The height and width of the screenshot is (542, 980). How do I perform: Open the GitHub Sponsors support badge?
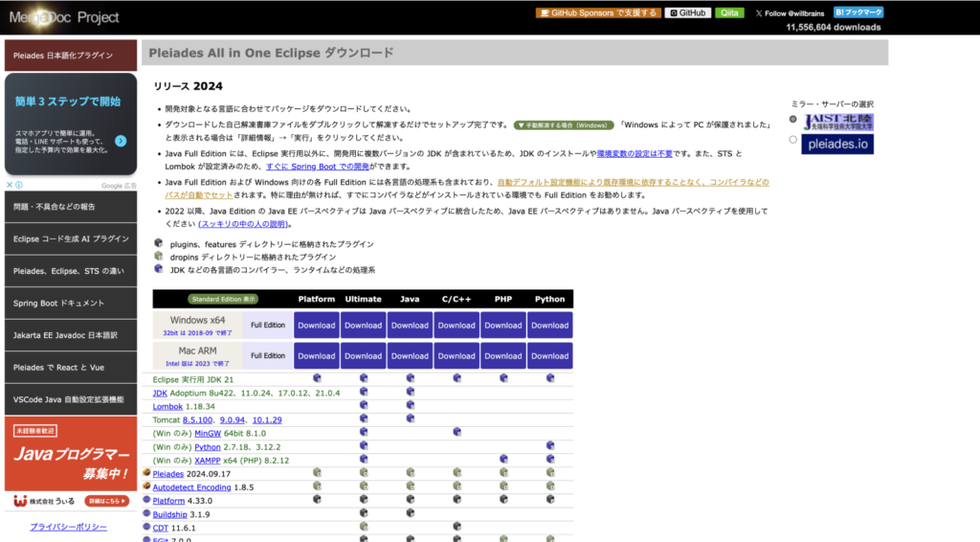(x=598, y=13)
